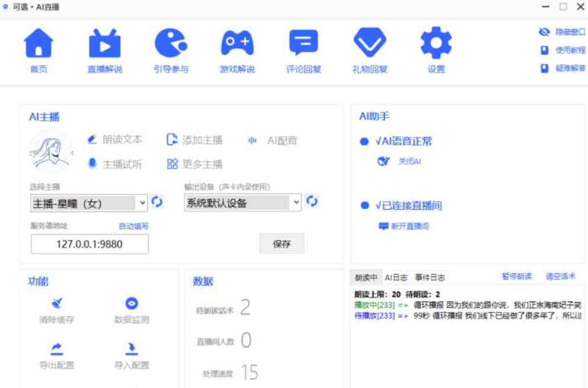Click the √AI语音正常 status text
Image resolution: width=588 pixels, height=388 pixels.
click(404, 141)
